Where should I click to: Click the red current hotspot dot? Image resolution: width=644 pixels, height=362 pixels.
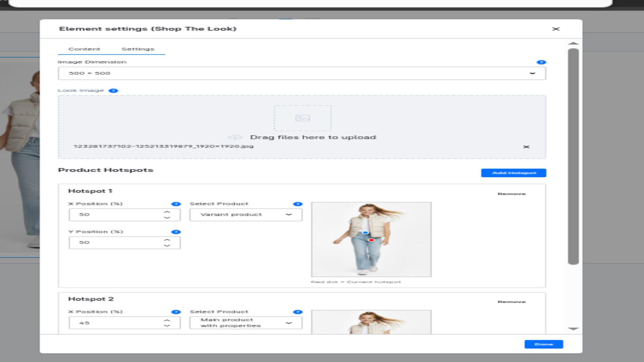coord(371,240)
